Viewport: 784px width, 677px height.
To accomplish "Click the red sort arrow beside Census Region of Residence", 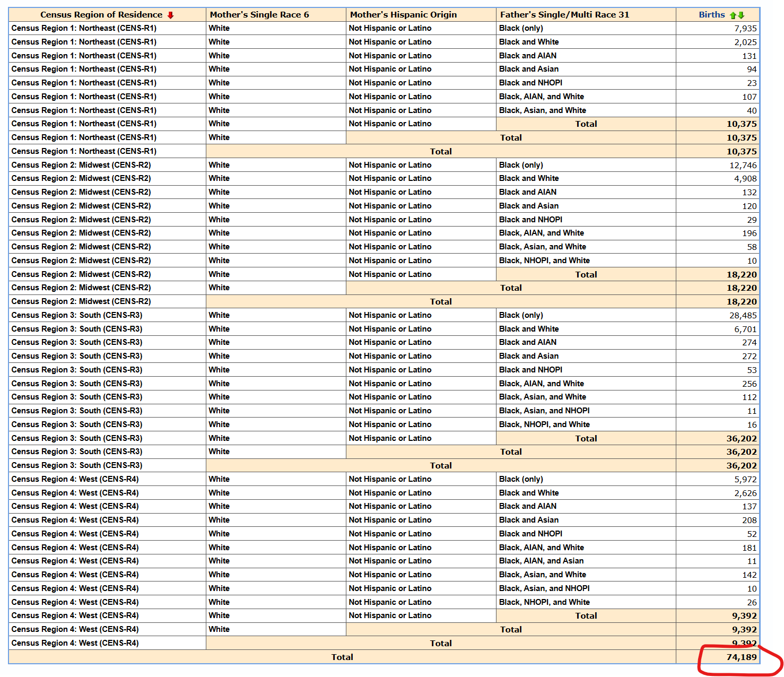I will point(170,15).
